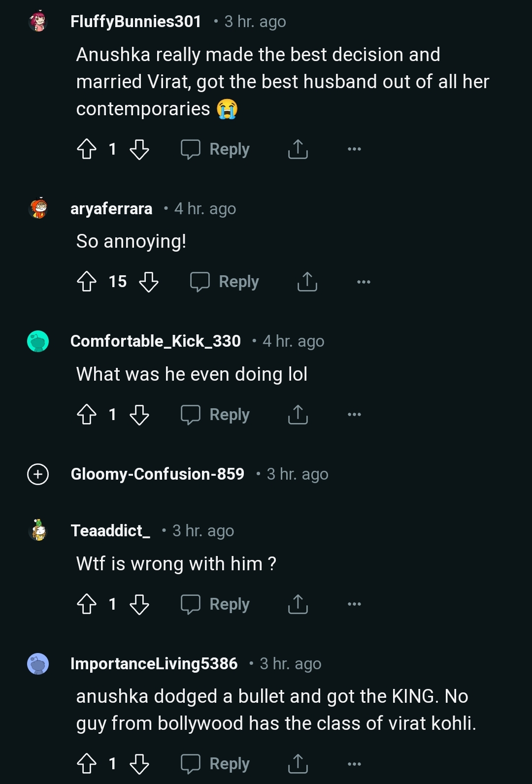Share Comfortable_Kick_330's comment
The width and height of the screenshot is (532, 784).
(297, 415)
